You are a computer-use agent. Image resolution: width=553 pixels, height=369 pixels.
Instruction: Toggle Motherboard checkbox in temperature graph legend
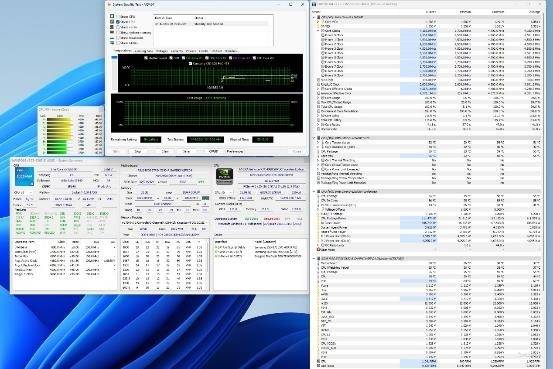(146, 58)
